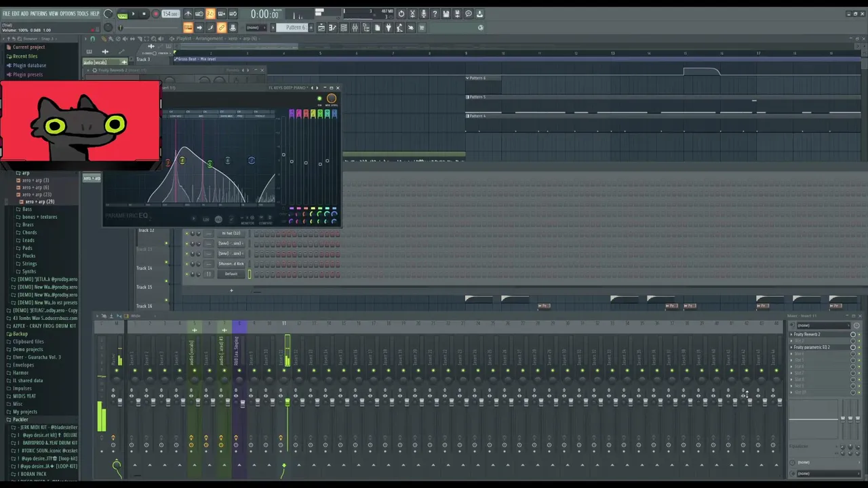Screen dimensions: 868x488
Task: Toggle the Fruity parametric EQ 2 slot enable switch
Action: [859, 347]
